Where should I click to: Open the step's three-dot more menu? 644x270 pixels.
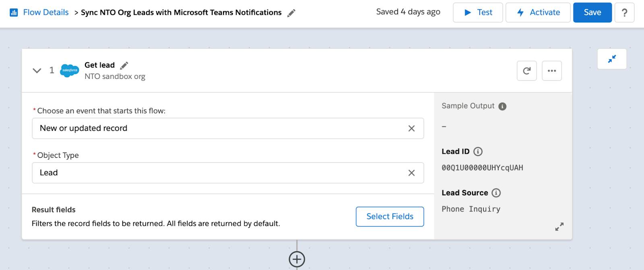click(552, 71)
